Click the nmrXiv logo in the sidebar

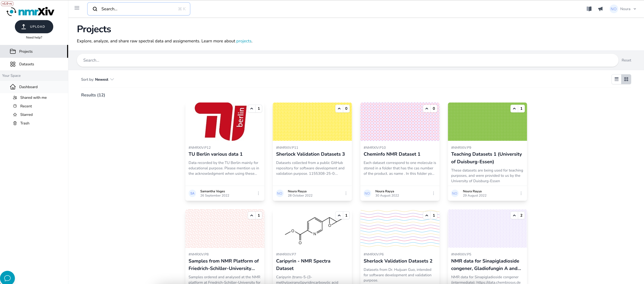click(x=30, y=11)
